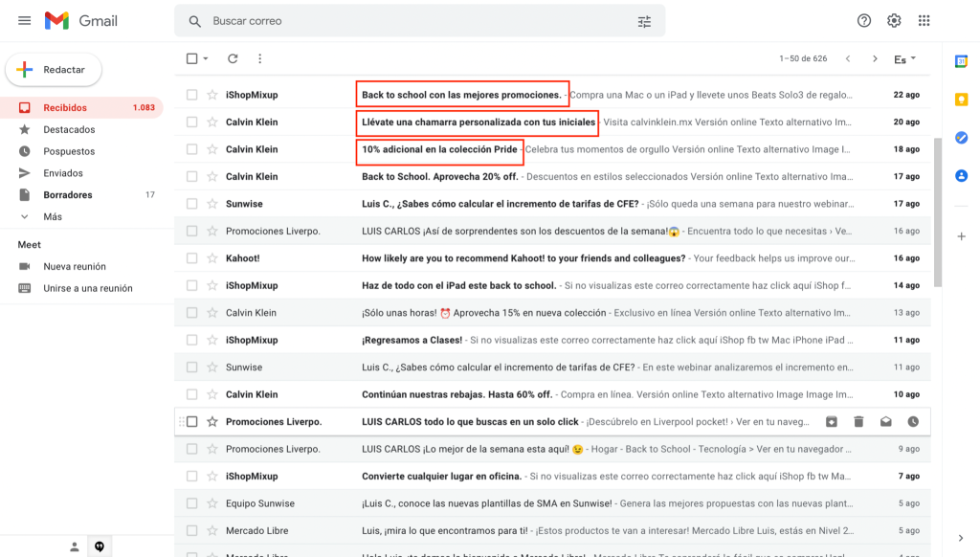Star the Kahoot! email
This screenshot has width=980, height=557.
pyautogui.click(x=212, y=258)
